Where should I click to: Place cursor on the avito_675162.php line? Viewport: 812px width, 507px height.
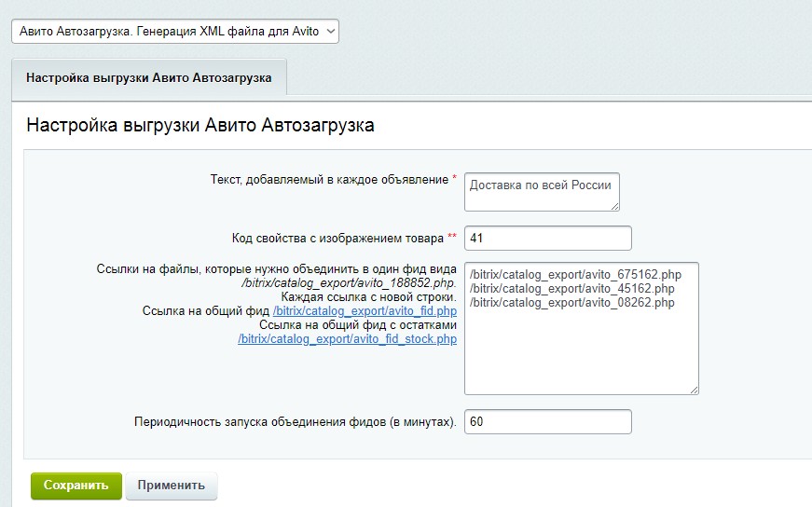(x=576, y=275)
